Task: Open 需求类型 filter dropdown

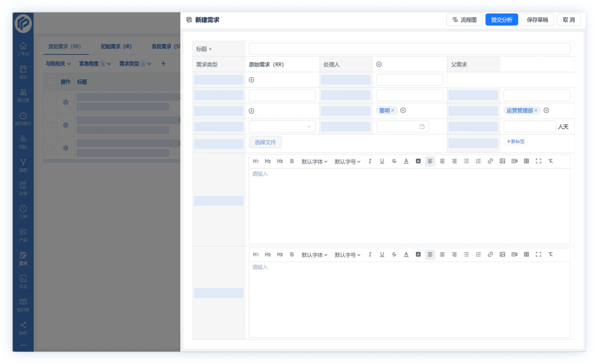Action: (x=135, y=64)
